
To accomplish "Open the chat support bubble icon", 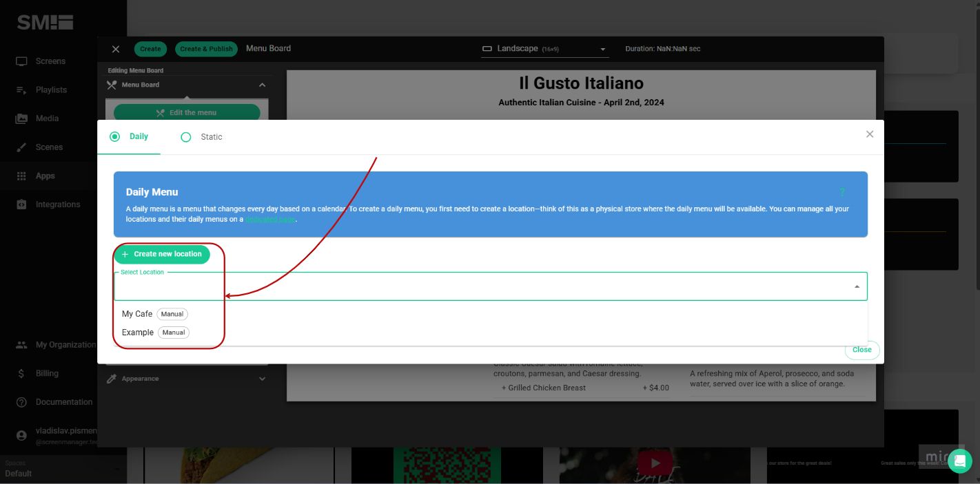I will pyautogui.click(x=960, y=461).
